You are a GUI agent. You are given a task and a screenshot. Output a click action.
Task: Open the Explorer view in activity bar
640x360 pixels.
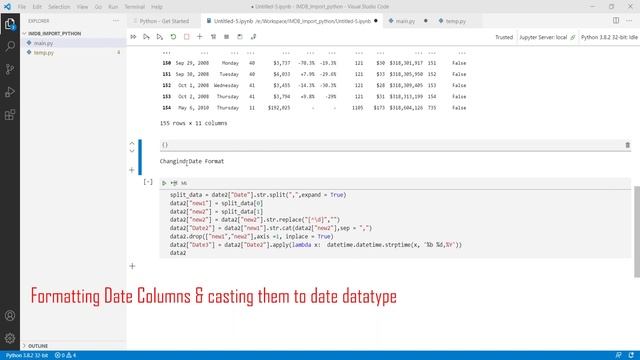[10, 24]
